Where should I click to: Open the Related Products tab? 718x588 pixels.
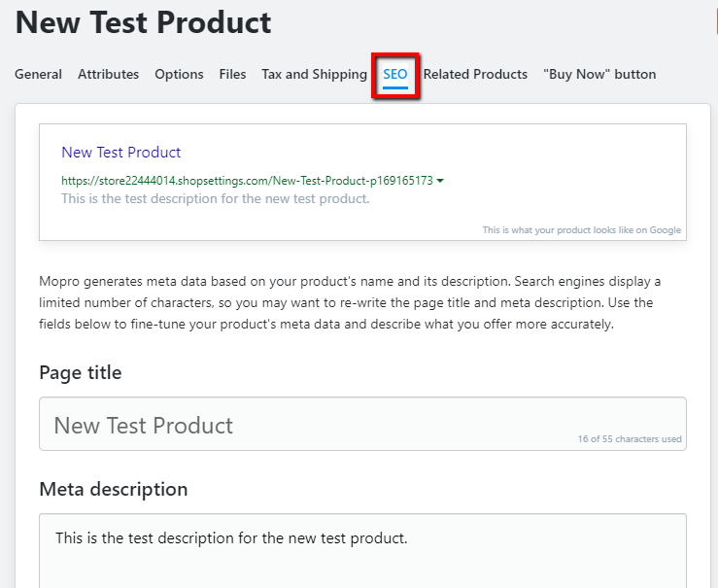click(x=475, y=74)
